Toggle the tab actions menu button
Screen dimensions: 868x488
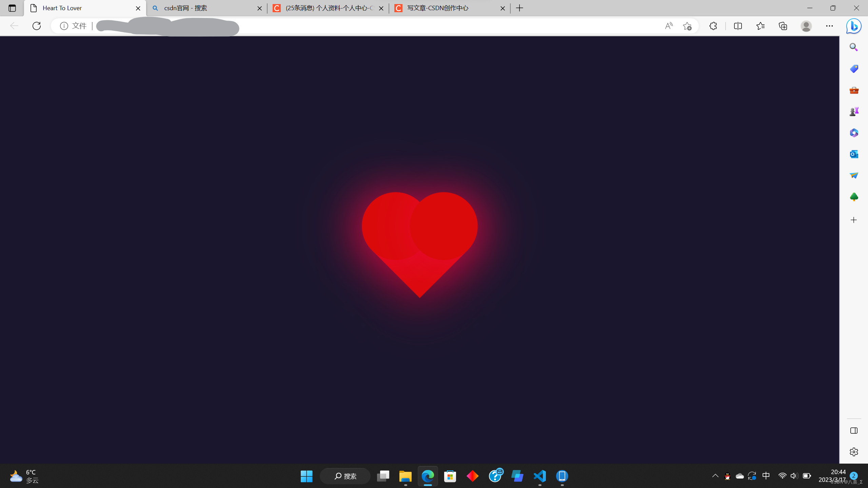click(x=12, y=8)
